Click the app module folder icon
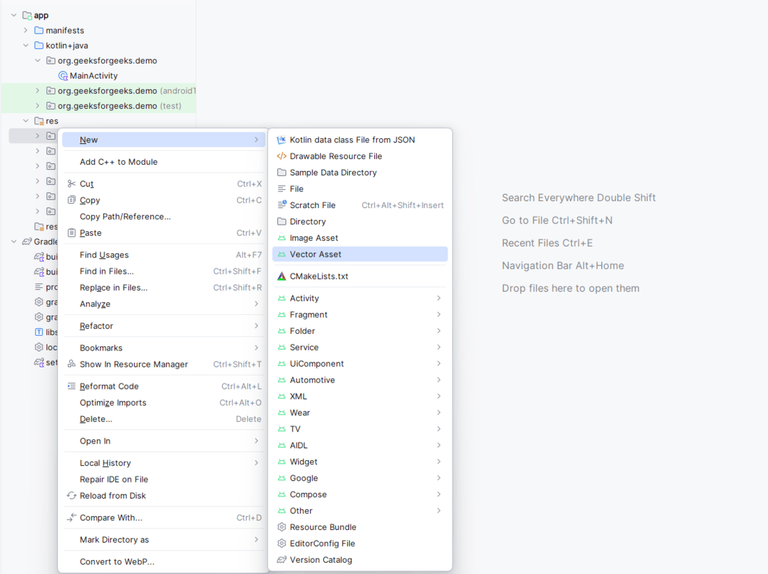 [27, 15]
